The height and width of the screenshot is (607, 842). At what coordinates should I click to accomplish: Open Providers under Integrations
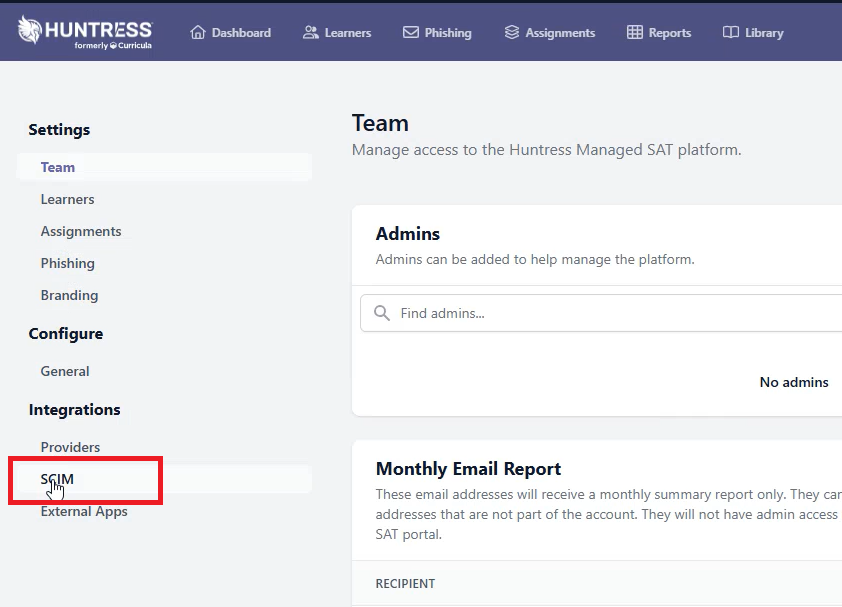click(70, 447)
